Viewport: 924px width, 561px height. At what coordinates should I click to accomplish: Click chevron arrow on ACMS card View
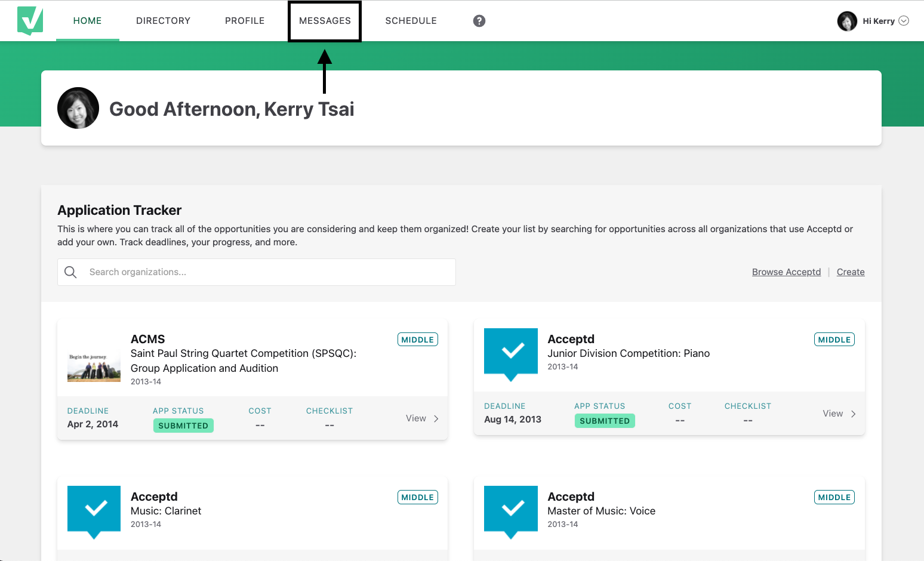pos(436,418)
